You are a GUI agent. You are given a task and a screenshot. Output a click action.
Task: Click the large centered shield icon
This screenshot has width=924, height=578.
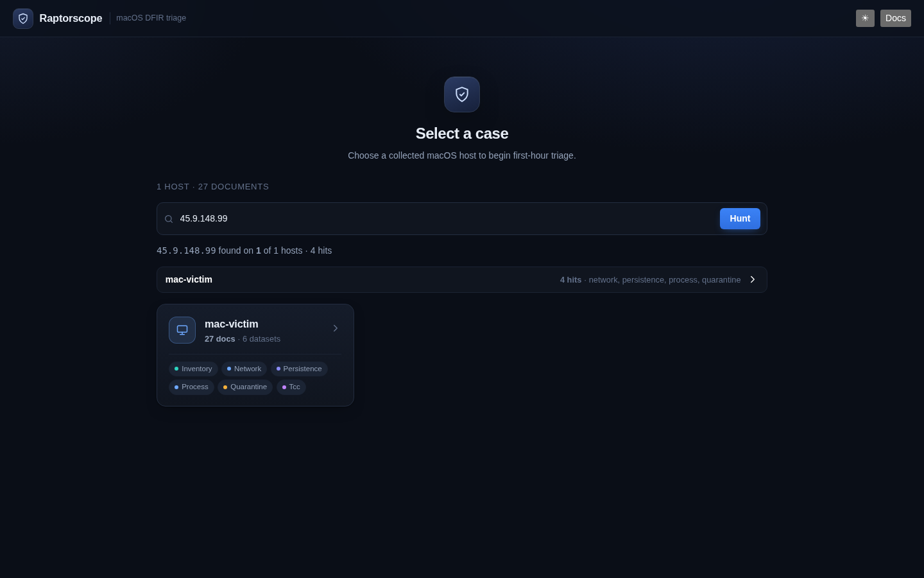462,94
